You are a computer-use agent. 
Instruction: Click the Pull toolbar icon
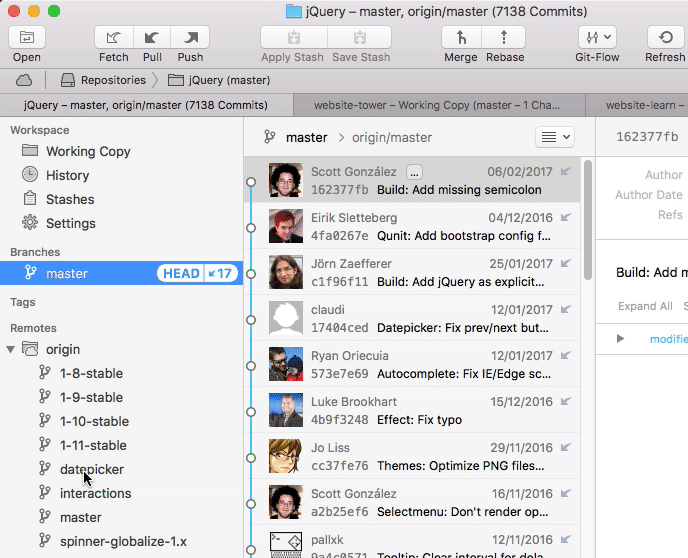(x=152, y=38)
